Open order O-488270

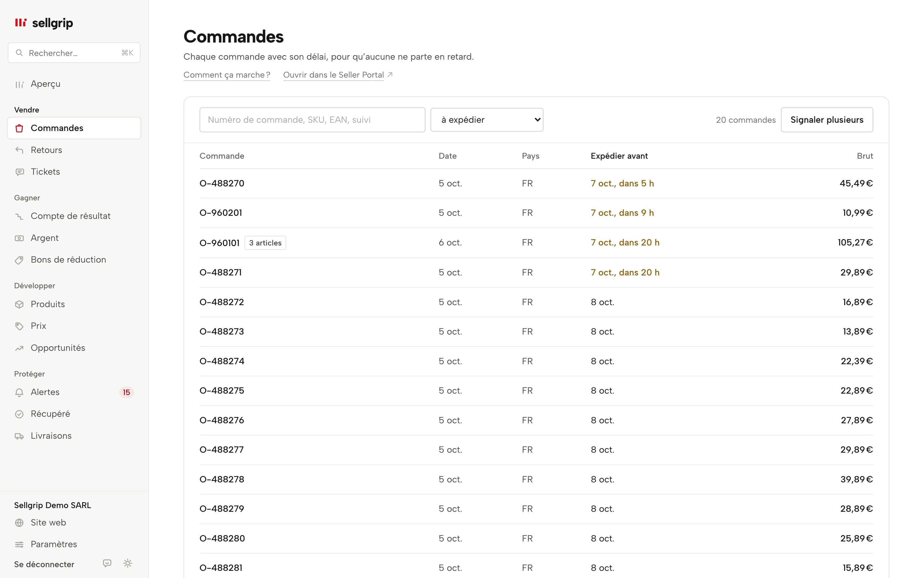click(222, 184)
